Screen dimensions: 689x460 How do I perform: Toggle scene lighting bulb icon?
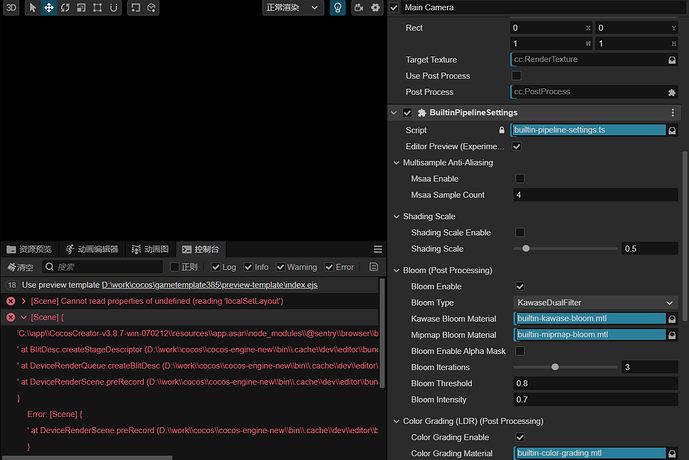pos(337,7)
